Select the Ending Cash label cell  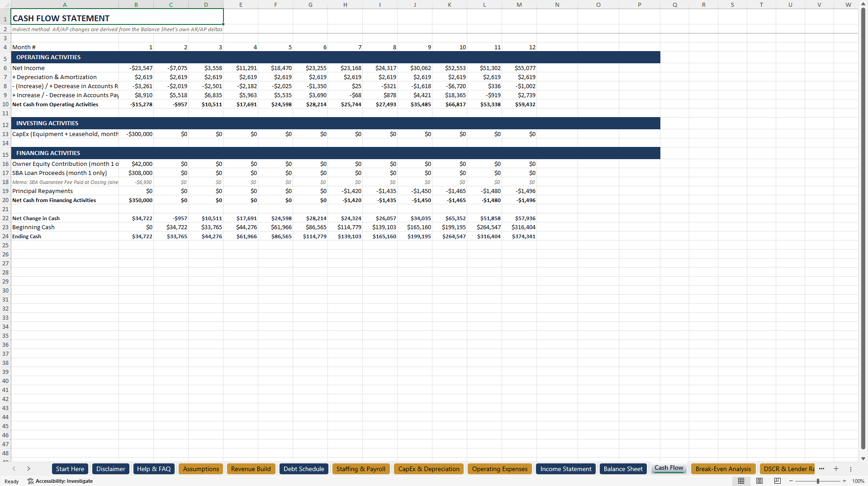(x=65, y=236)
